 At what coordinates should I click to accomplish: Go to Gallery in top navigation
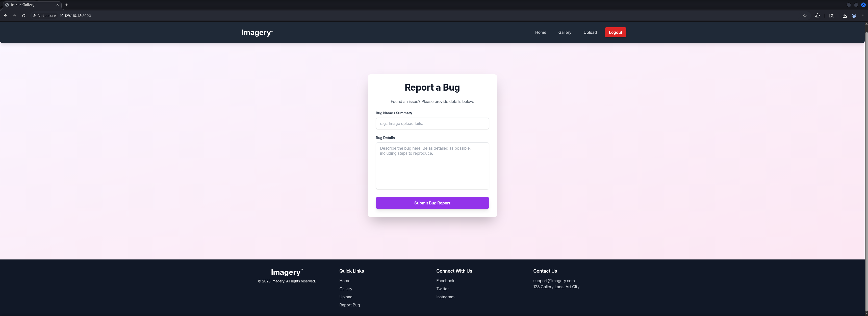pyautogui.click(x=565, y=32)
